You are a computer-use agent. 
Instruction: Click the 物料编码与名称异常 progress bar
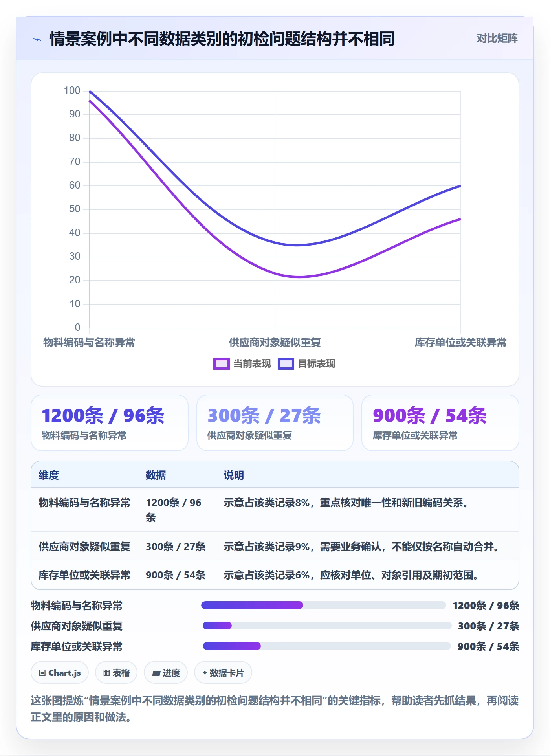click(323, 605)
